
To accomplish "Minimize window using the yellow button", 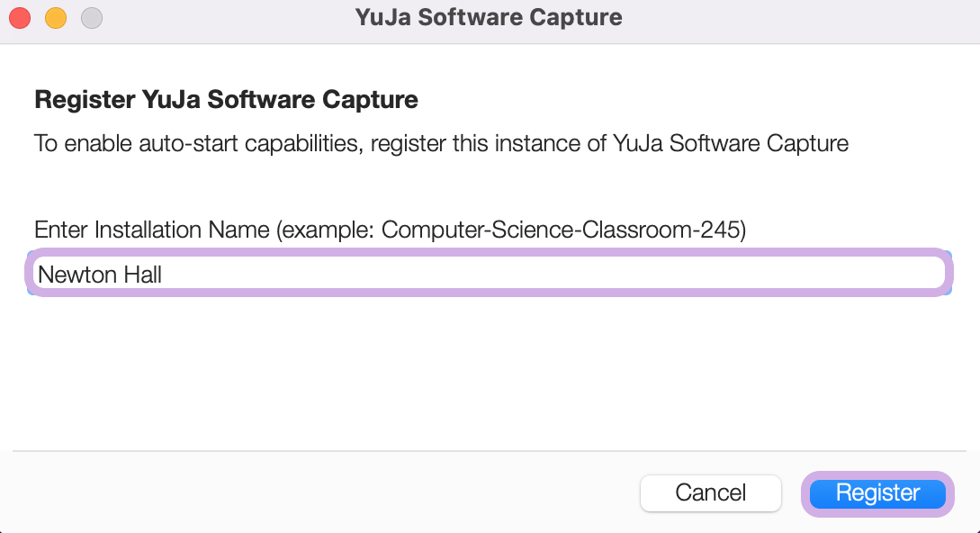I will click(56, 17).
